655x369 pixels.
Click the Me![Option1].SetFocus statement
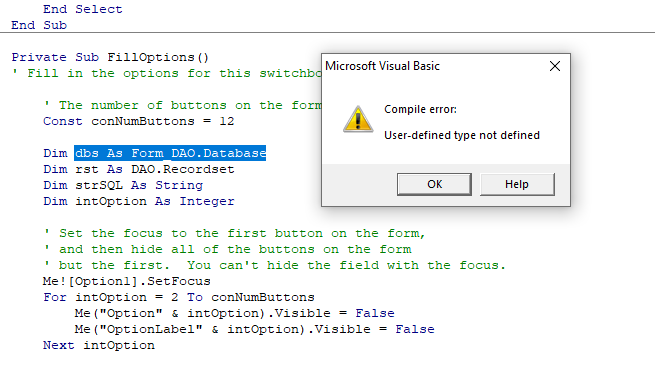[127, 281]
